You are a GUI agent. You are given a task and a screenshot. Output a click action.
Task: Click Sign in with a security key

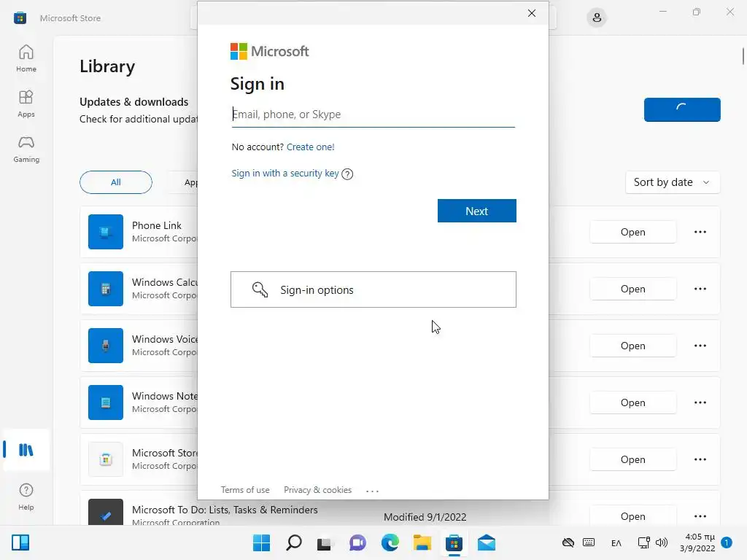[x=285, y=174]
